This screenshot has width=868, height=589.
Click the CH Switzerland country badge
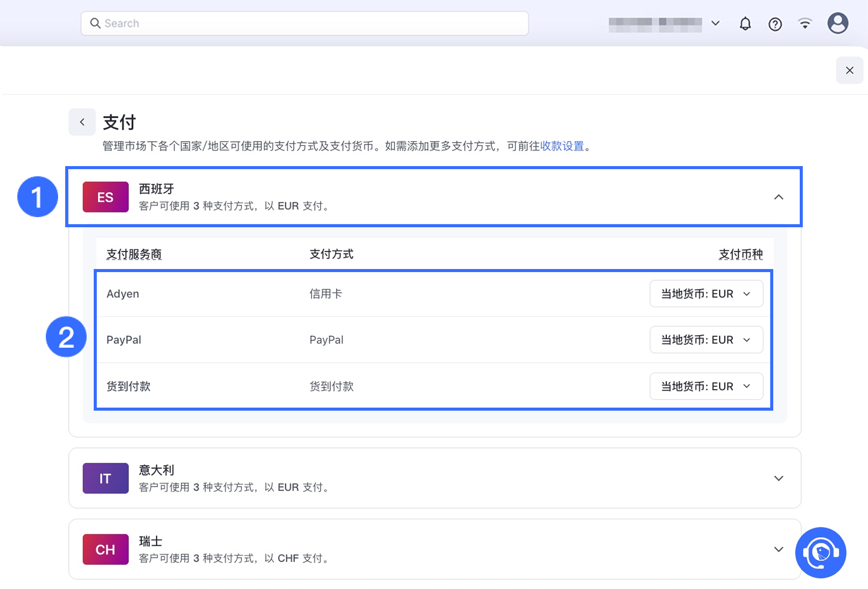tap(105, 549)
